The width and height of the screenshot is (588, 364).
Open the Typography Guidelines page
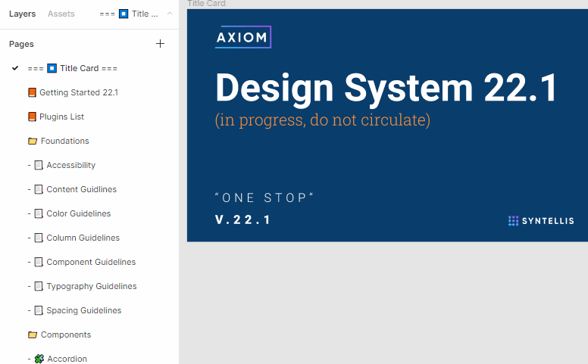91,286
